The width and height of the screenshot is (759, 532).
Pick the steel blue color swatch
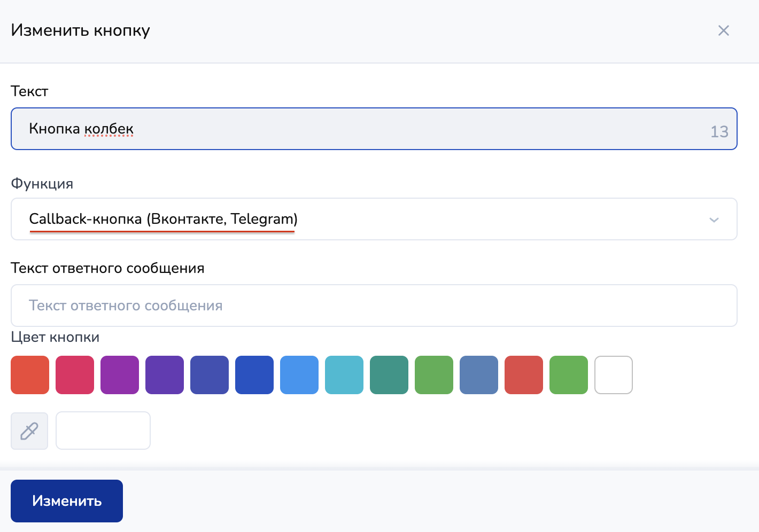pos(479,375)
